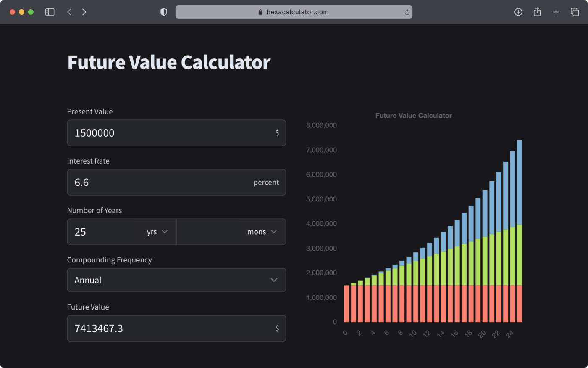Viewport: 588px width, 368px height.
Task: Go back to the previous page
Action: [x=69, y=12]
